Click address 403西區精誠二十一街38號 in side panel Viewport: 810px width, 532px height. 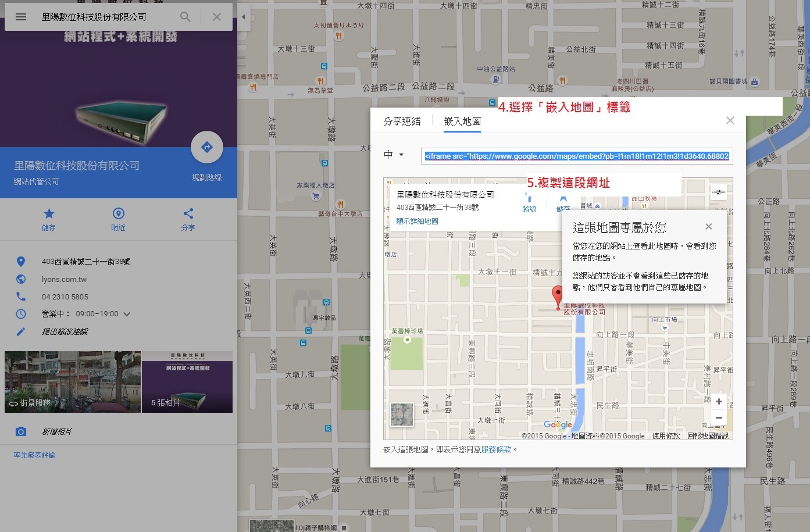pyautogui.click(x=86, y=262)
